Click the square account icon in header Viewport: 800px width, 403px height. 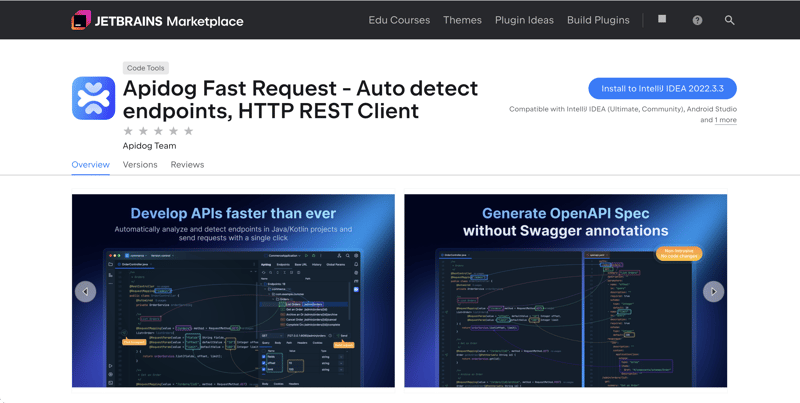(x=662, y=19)
